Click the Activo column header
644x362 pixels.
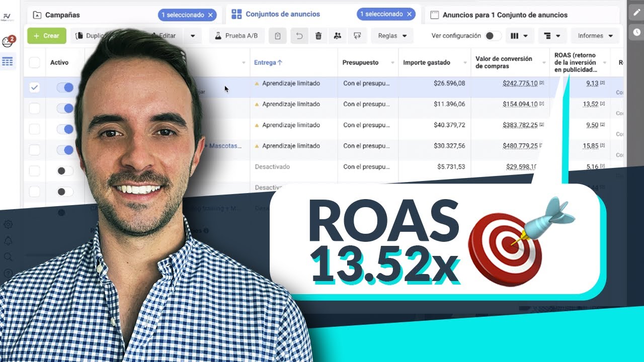[x=59, y=63]
